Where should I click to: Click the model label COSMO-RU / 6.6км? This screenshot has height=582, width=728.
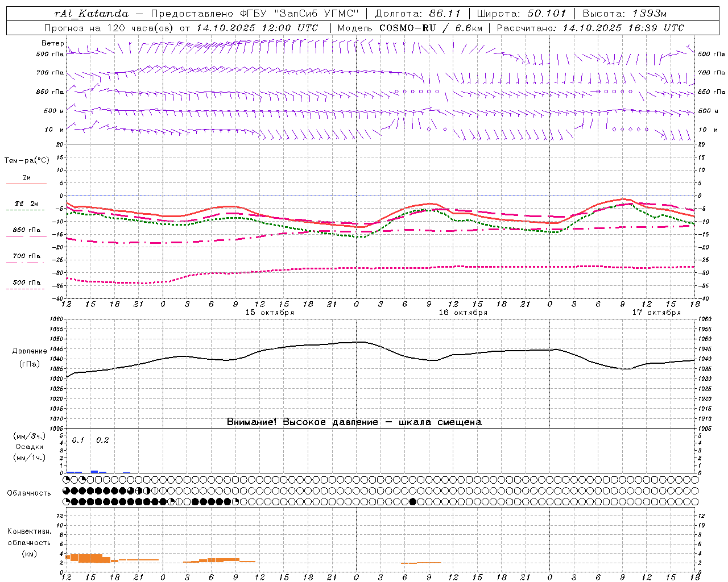point(431,28)
